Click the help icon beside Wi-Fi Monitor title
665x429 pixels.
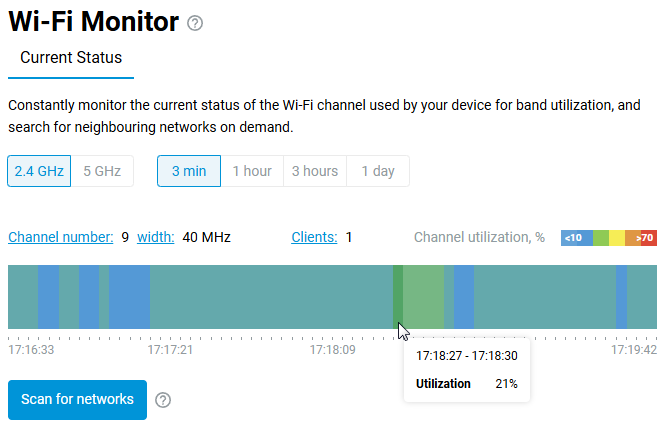[x=195, y=23]
